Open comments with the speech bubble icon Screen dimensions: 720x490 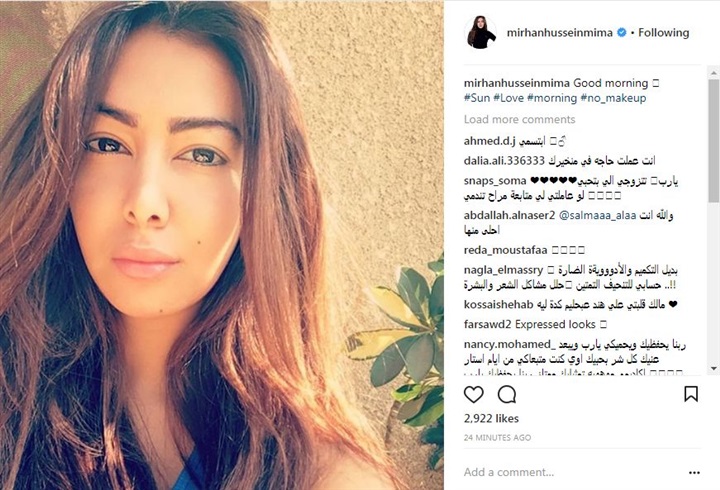pyautogui.click(x=507, y=394)
